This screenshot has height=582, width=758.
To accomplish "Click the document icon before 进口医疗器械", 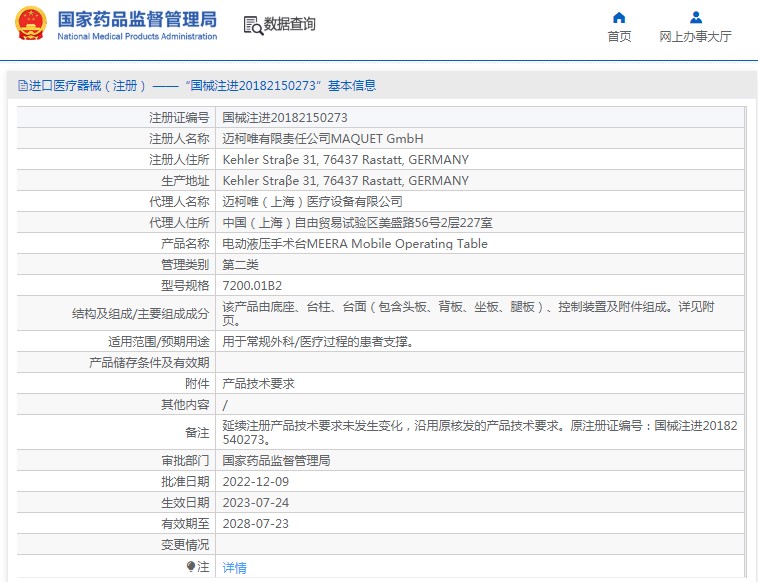I will pyautogui.click(x=23, y=86).
